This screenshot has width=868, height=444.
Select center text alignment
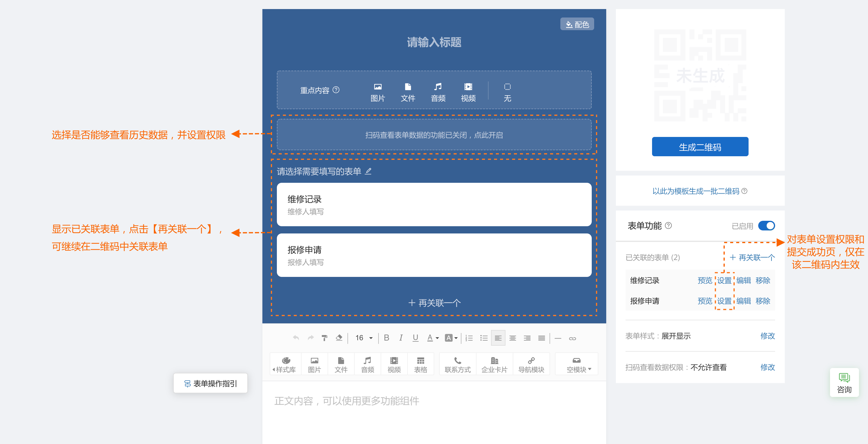tap(512, 338)
